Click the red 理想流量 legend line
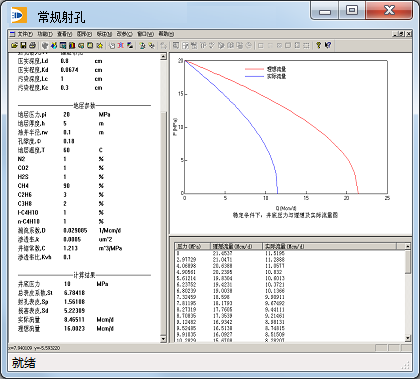The width and height of the screenshot is (420, 380). coord(254,69)
